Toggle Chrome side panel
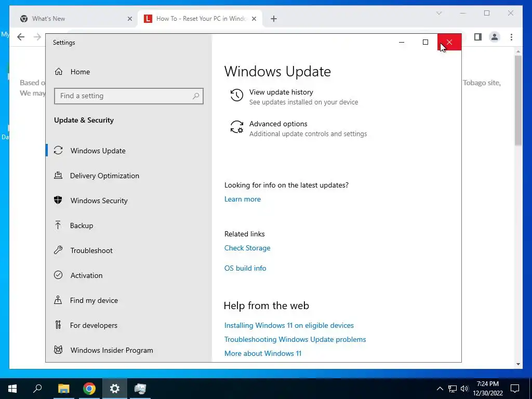Viewport: 532px width, 399px height. coord(478,37)
